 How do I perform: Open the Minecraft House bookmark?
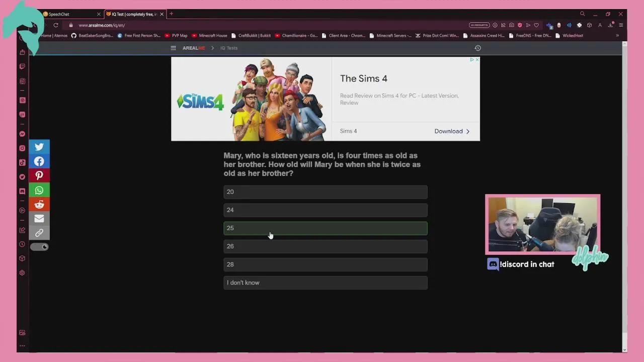click(209, 36)
